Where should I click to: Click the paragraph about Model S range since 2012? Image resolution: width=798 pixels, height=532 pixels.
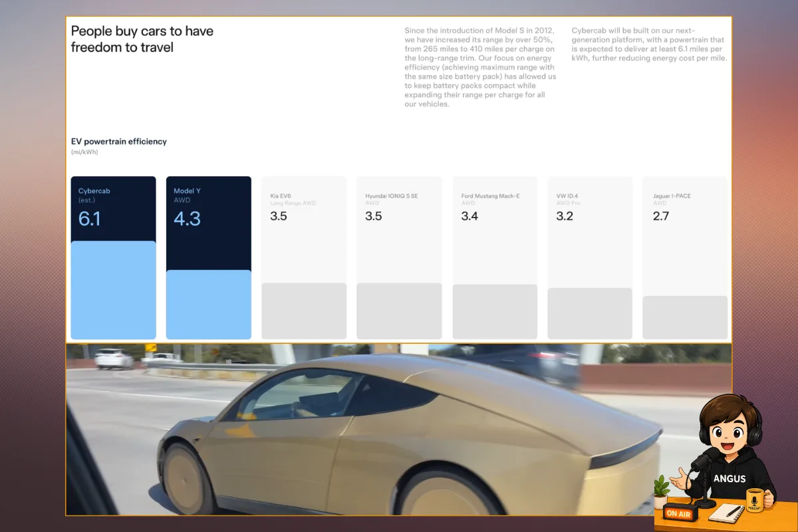point(480,67)
